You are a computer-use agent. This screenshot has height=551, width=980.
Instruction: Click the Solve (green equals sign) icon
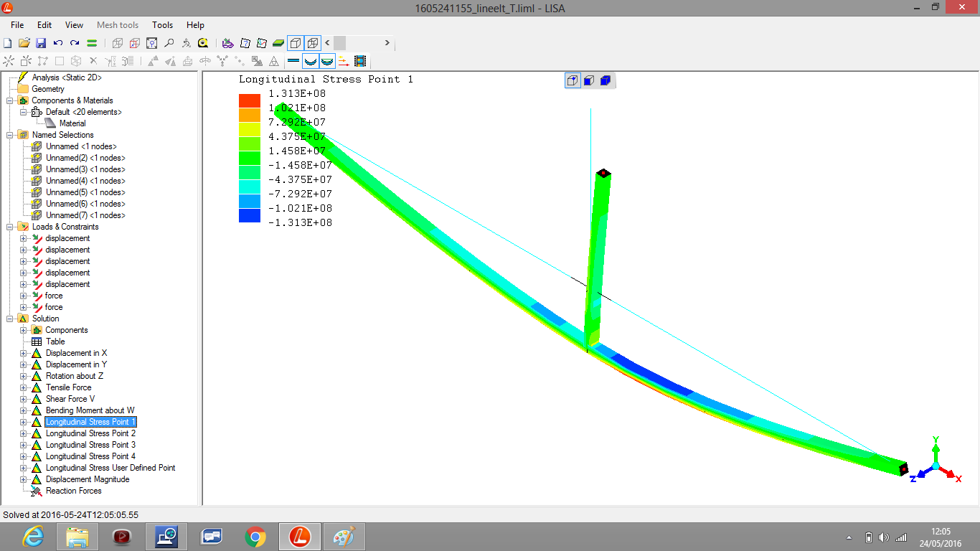92,43
